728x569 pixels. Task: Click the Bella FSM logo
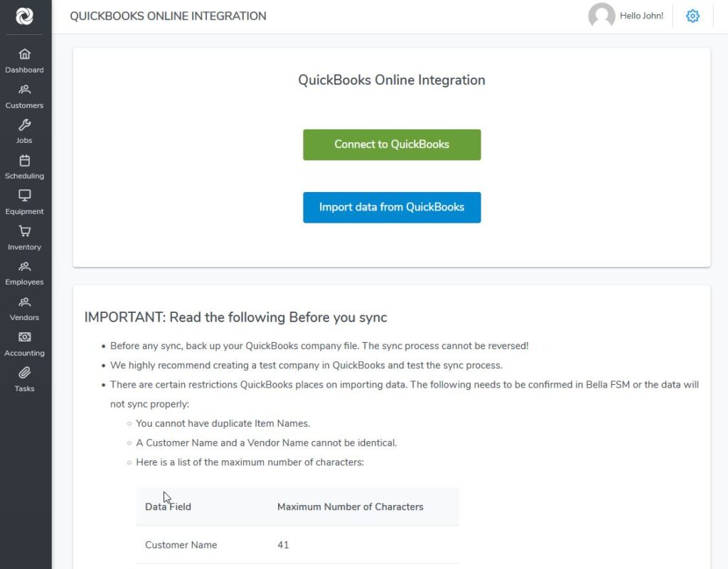24,16
